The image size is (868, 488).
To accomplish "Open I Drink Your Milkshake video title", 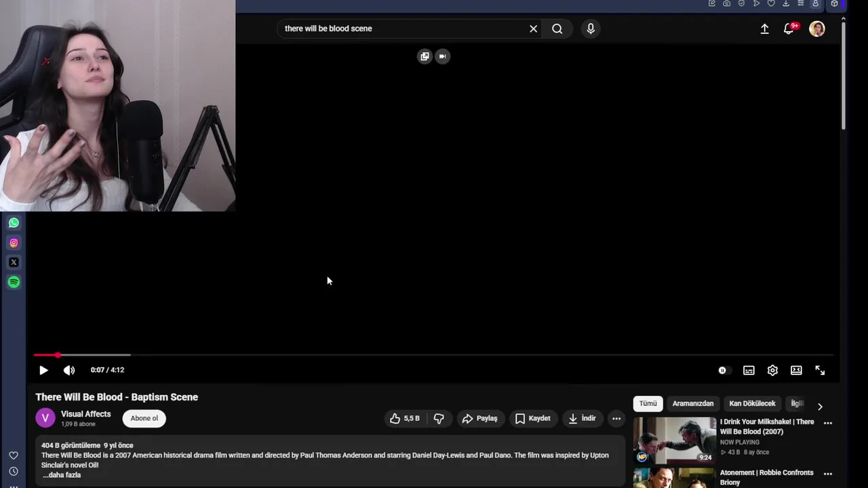I will (767, 426).
